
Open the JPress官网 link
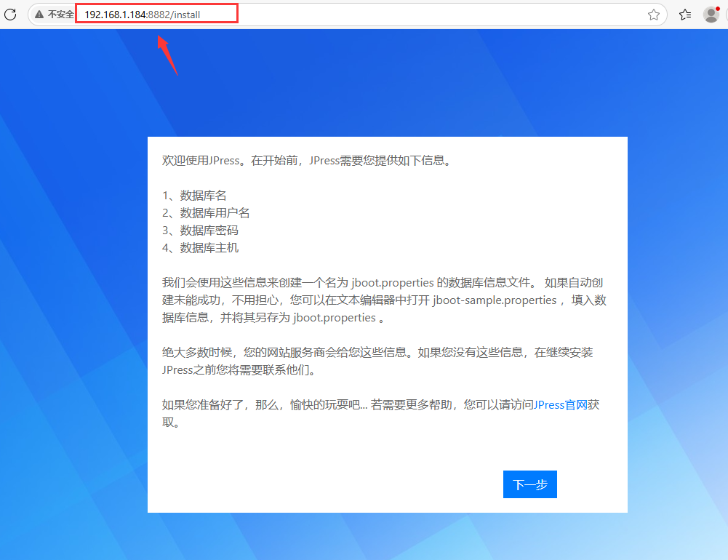coord(561,405)
